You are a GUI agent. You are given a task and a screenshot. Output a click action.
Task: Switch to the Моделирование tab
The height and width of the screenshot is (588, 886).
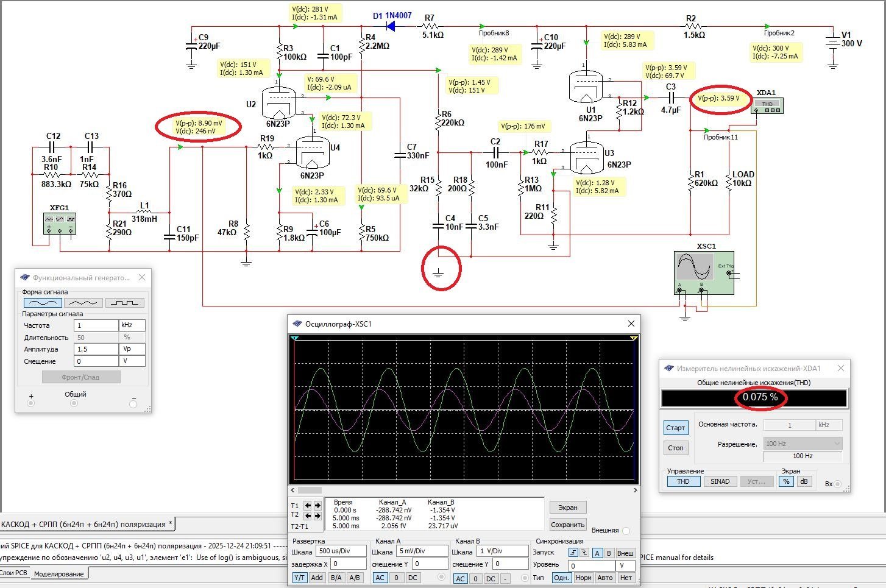[x=58, y=574]
